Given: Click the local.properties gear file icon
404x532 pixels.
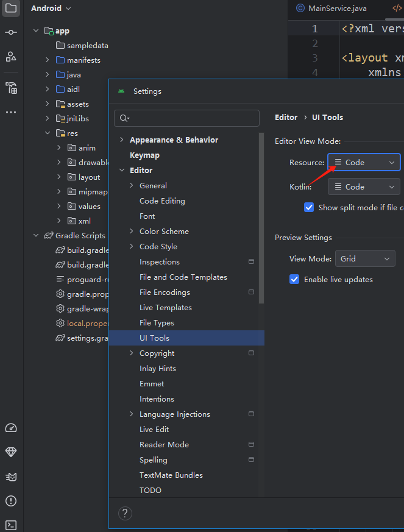Looking at the screenshot, I should point(60,324).
